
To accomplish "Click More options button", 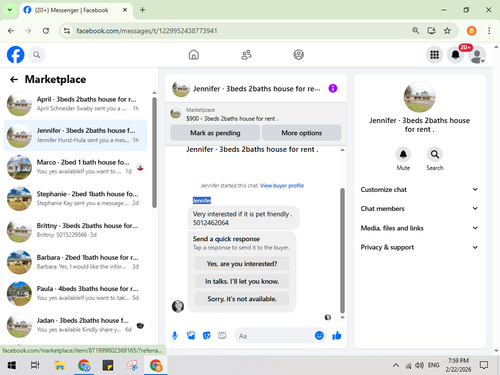I will 302,133.
